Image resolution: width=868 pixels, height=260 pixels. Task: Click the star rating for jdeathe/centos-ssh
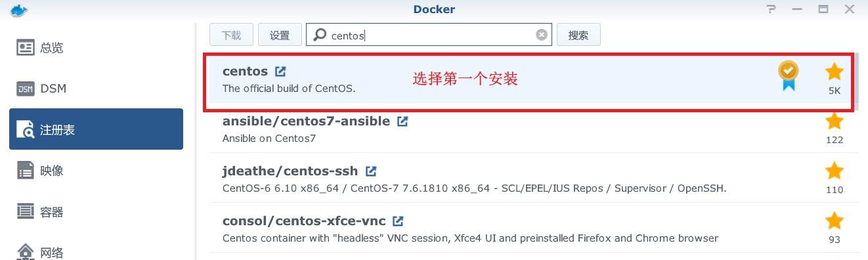pyautogui.click(x=835, y=171)
